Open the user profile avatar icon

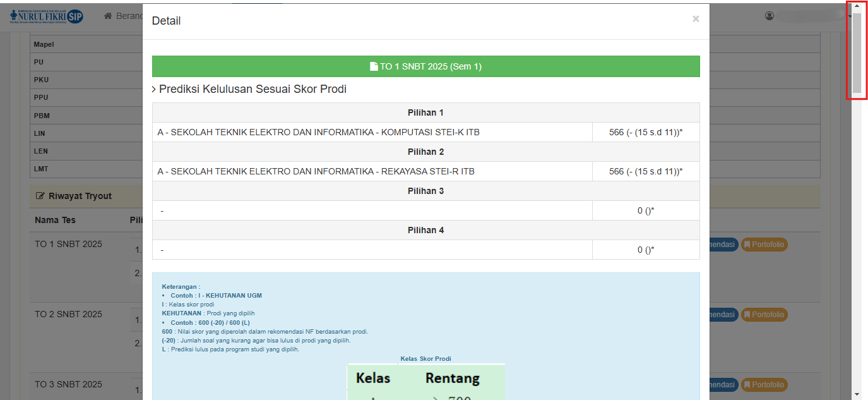pyautogui.click(x=770, y=16)
